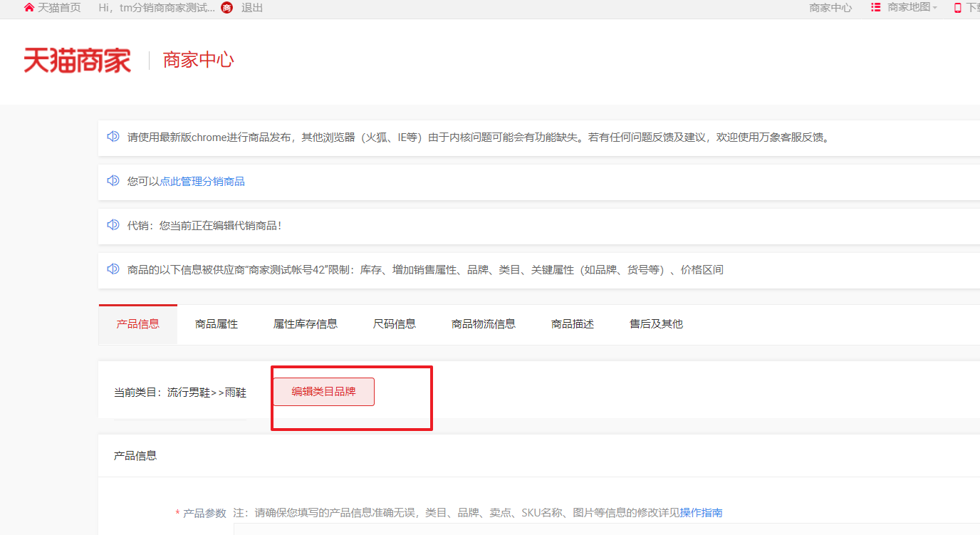
Task: Open the 操作指南 link
Action: tap(702, 513)
